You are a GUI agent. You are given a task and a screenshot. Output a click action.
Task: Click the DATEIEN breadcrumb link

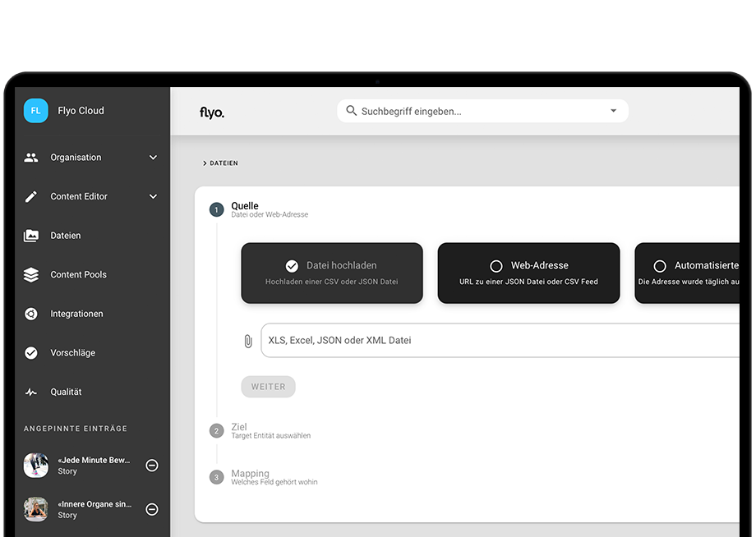pyautogui.click(x=224, y=163)
